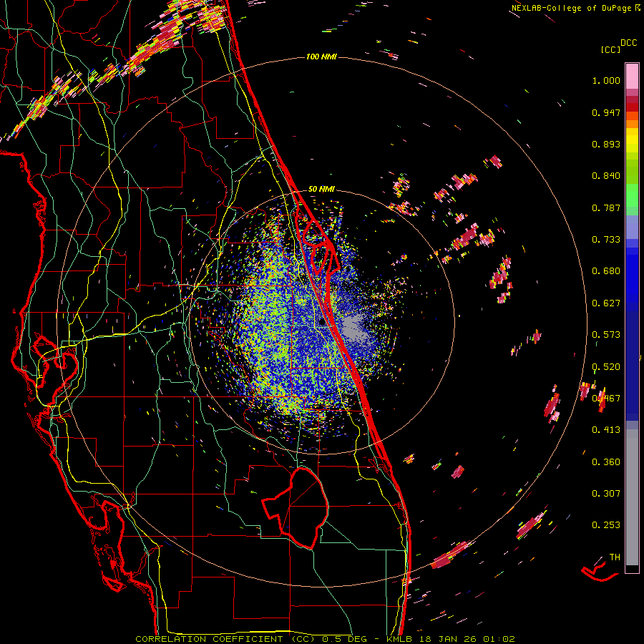Click the 0.413 scale value
This screenshot has width=644, height=644.
pos(606,430)
